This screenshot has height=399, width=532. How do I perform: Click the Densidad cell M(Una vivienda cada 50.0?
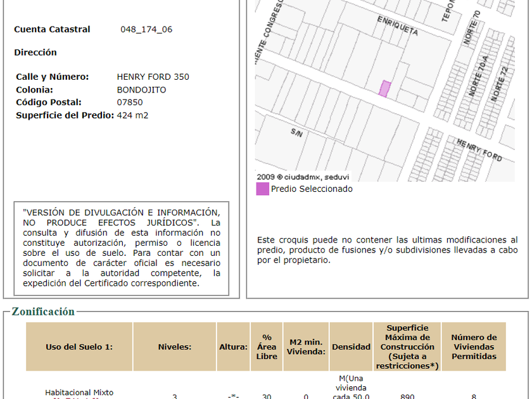(351, 387)
